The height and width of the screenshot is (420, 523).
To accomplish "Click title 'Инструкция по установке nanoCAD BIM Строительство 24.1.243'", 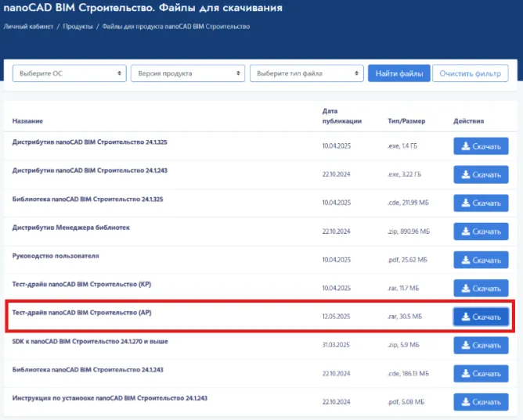I will point(110,398).
